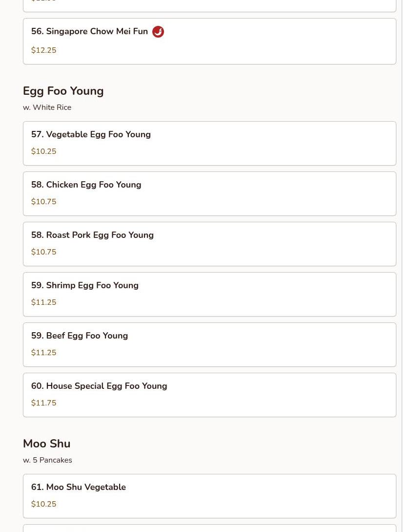This screenshot has width=412, height=532.
Task: Click the 'w. 5 Pancakes' subtitle text
Action: click(x=47, y=460)
